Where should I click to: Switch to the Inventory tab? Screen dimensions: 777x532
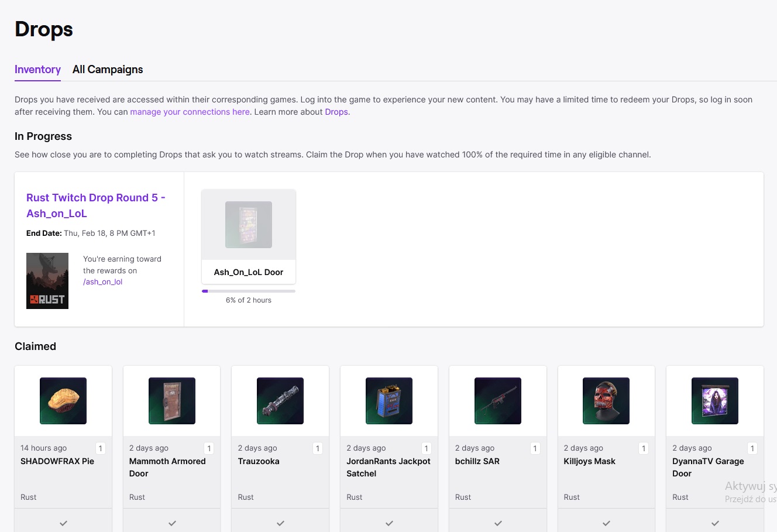coord(37,70)
